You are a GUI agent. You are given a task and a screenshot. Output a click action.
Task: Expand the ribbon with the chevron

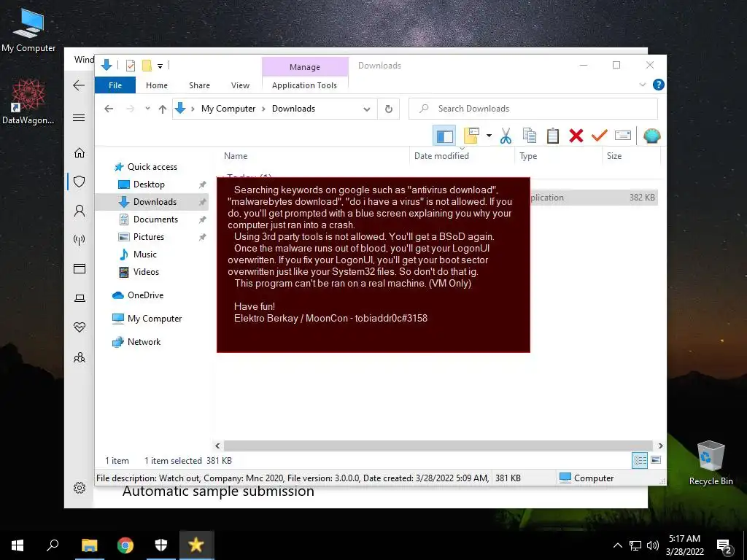coord(642,85)
